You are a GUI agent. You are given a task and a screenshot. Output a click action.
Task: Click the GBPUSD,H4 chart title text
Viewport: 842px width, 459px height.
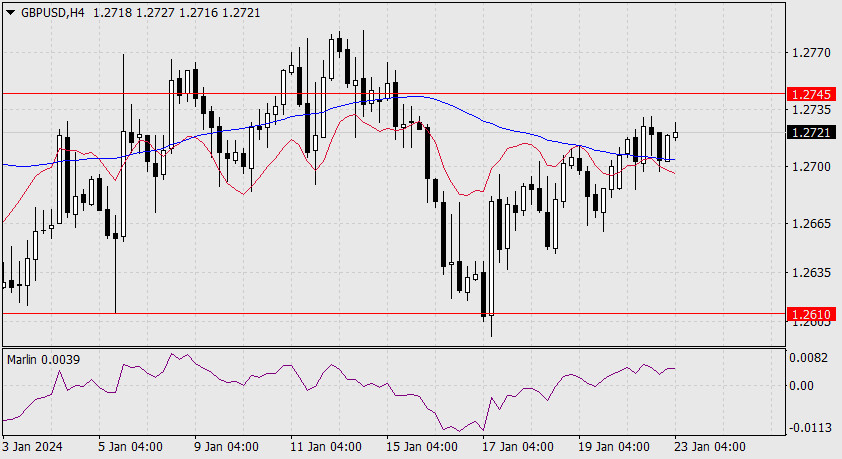pyautogui.click(x=53, y=12)
